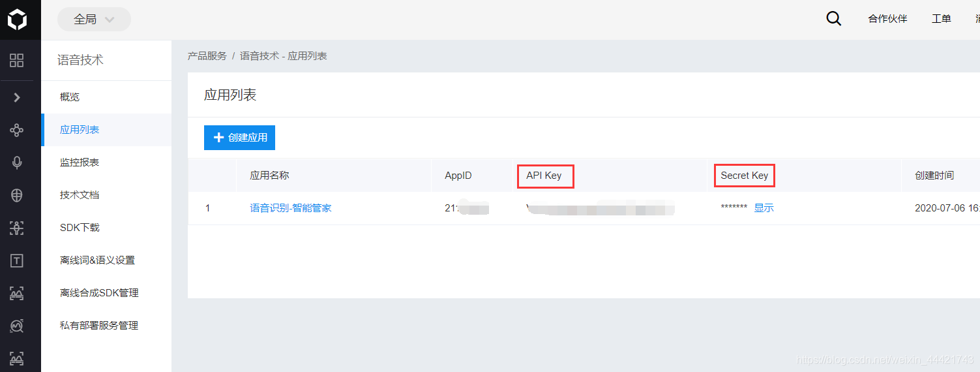Open the 全局 region dropdown
Image resolution: width=980 pixels, height=372 pixels.
click(94, 20)
